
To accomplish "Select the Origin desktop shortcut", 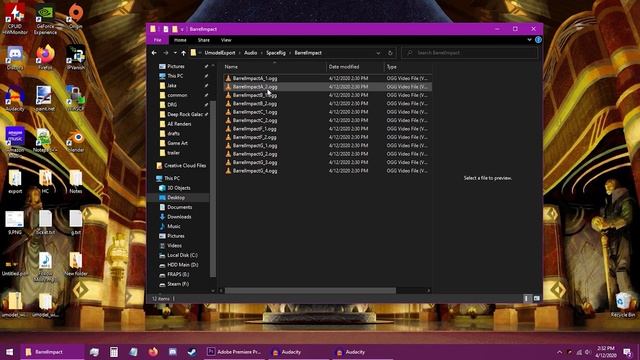I will (76, 17).
